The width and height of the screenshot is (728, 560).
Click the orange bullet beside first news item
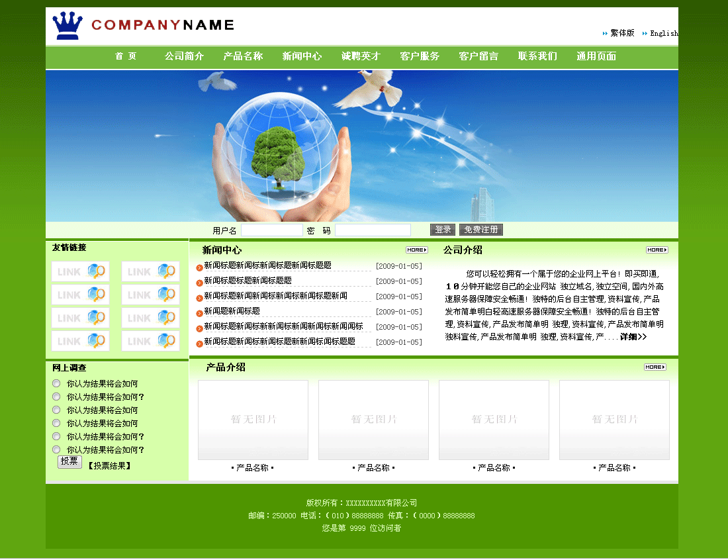click(x=199, y=267)
